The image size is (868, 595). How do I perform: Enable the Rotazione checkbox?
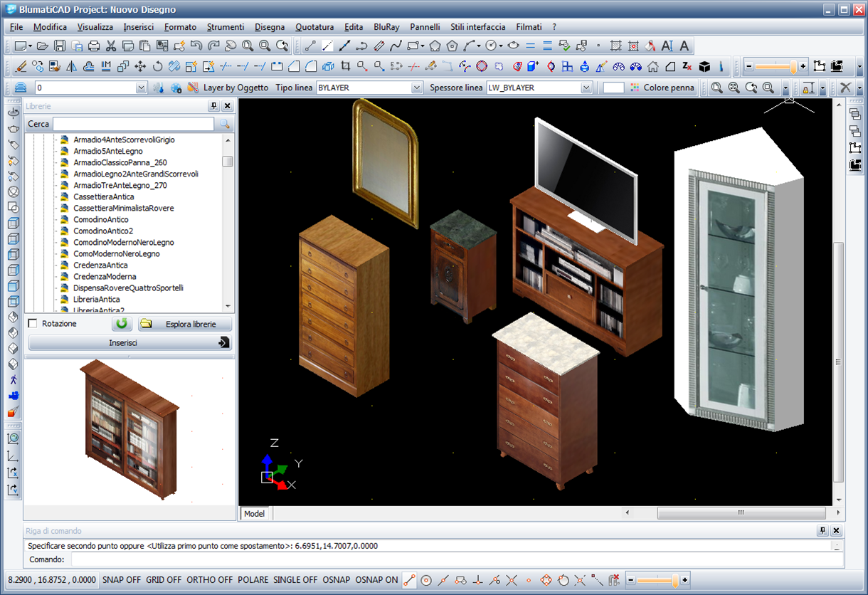pos(33,324)
